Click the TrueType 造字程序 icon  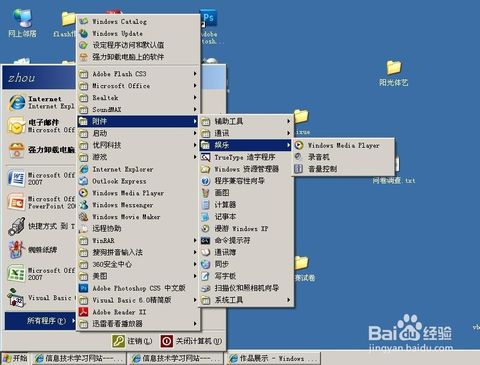point(206,157)
